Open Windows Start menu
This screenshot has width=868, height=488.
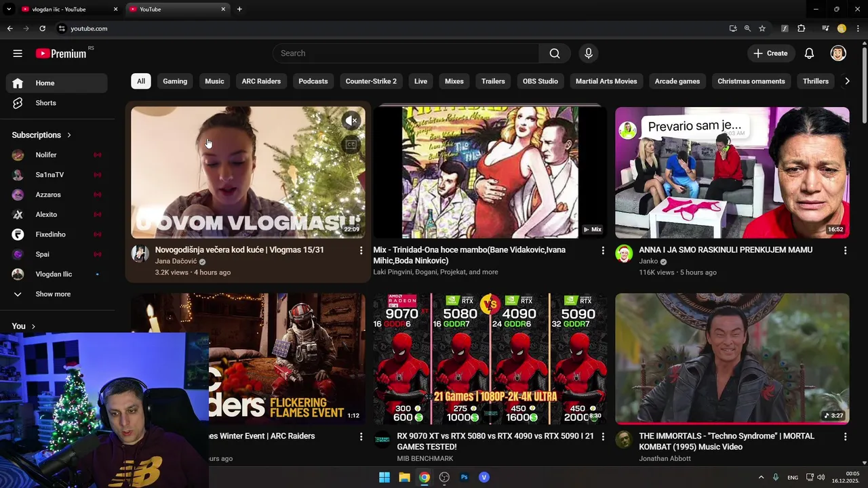coord(384,477)
